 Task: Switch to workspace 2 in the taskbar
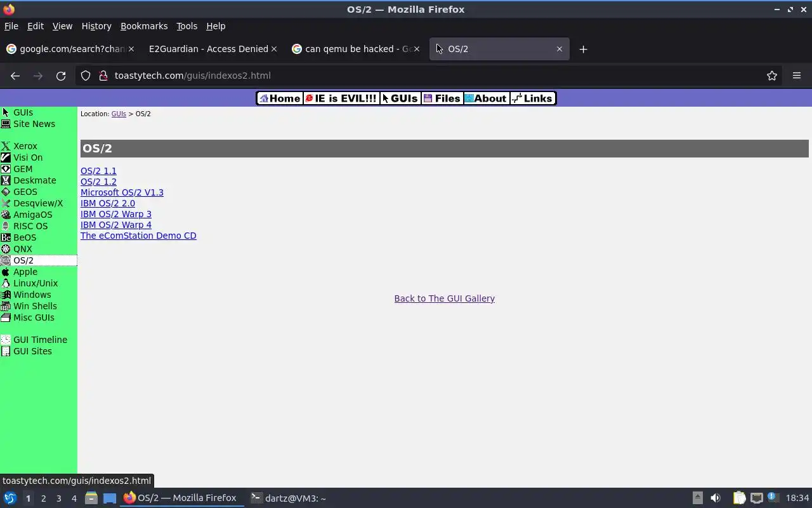43,498
